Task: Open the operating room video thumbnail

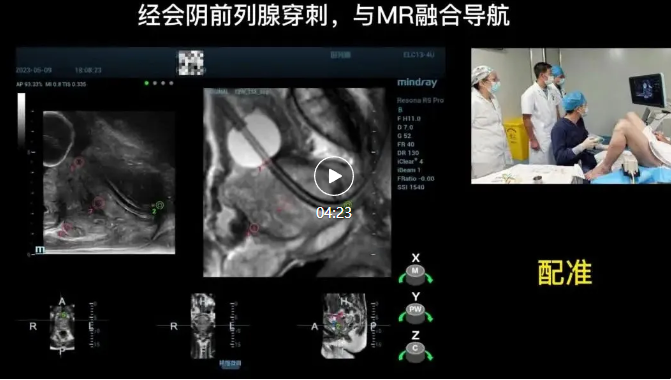Action: pos(571,116)
